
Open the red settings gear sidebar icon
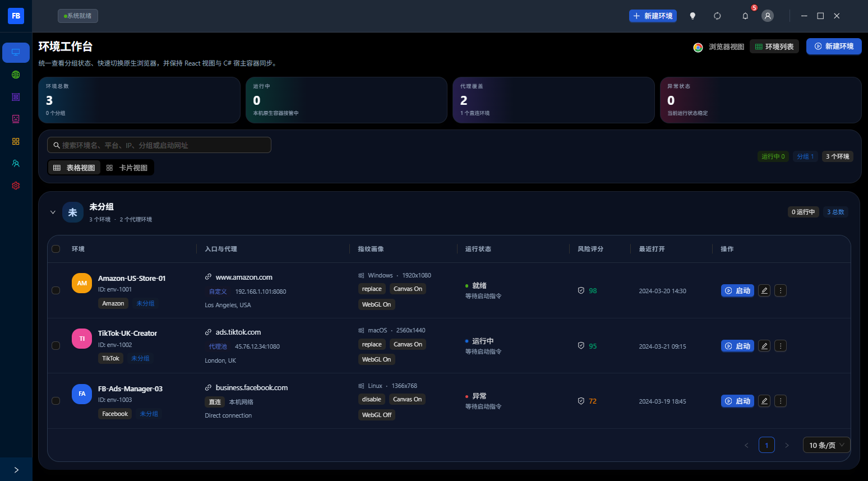pyautogui.click(x=16, y=186)
